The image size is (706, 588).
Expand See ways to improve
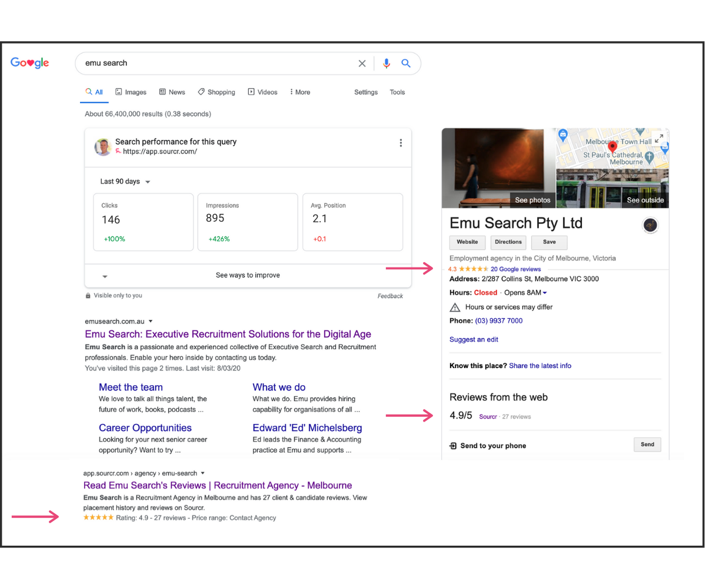coord(248,275)
